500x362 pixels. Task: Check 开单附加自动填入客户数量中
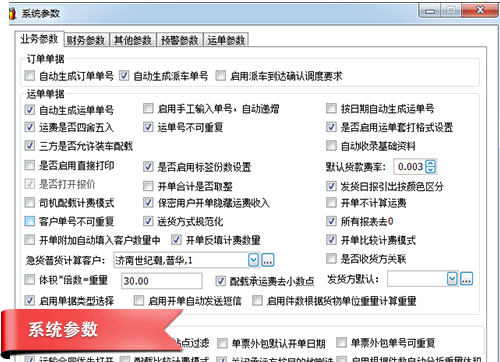pos(30,240)
